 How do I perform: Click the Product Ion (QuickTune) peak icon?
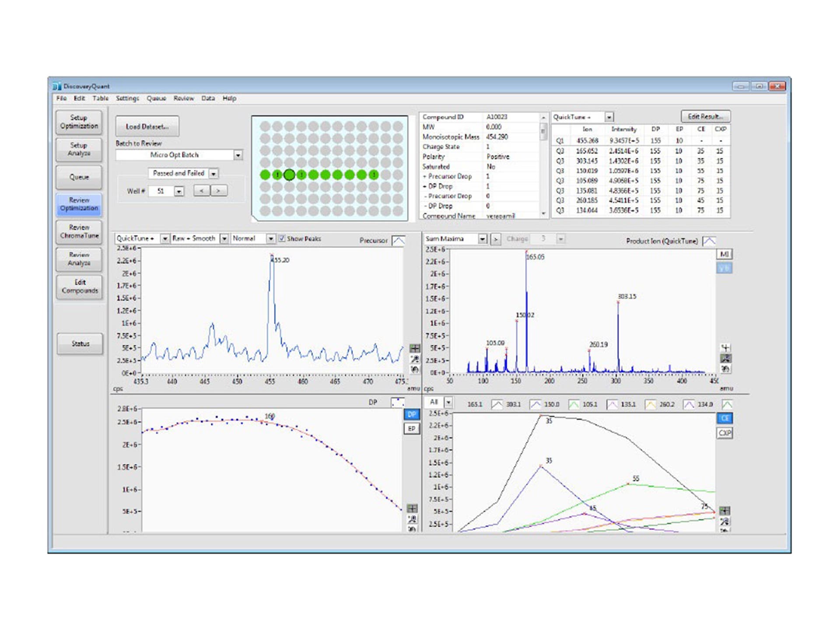[x=709, y=240]
